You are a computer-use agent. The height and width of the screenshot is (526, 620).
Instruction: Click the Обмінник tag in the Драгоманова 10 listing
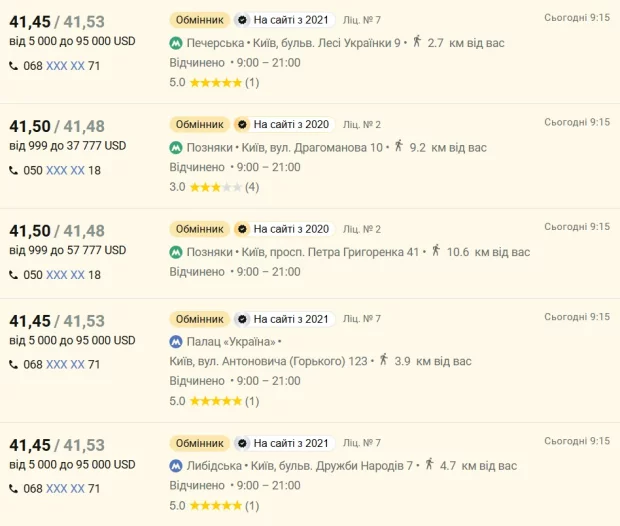200,125
